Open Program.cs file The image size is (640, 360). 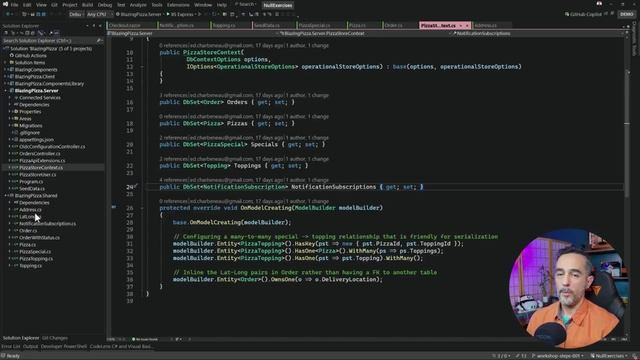pos(31,182)
